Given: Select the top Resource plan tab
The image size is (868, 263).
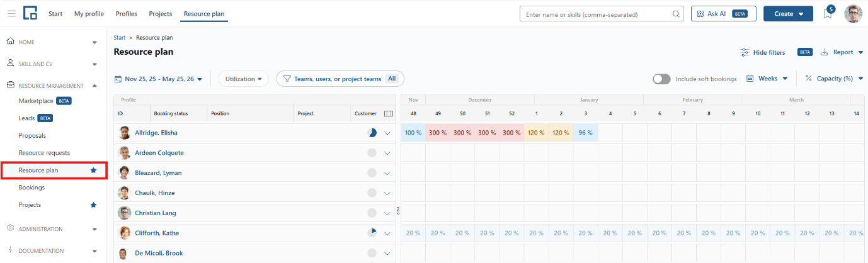Looking at the screenshot, I should [x=204, y=13].
